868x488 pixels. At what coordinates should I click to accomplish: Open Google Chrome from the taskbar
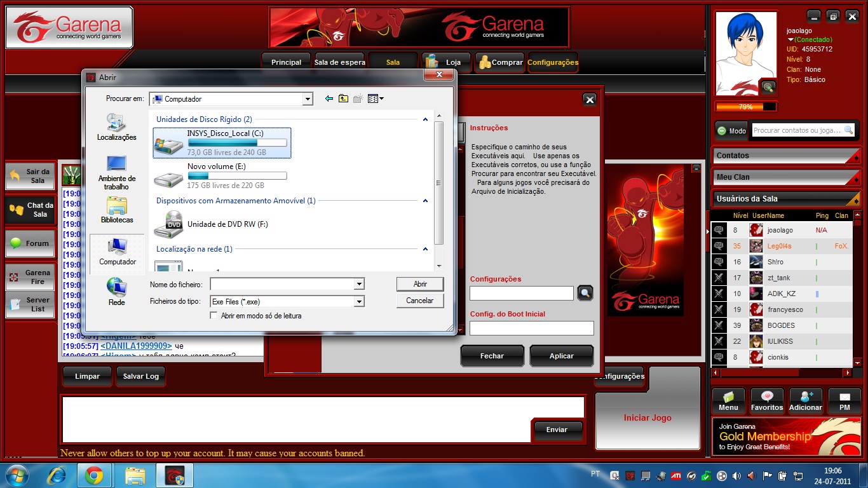point(94,475)
